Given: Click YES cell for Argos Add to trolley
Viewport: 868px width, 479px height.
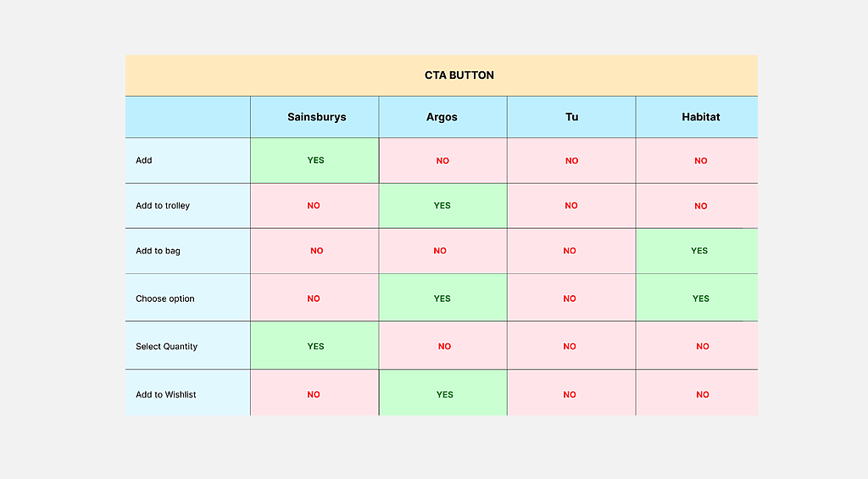Looking at the screenshot, I should 442,205.
